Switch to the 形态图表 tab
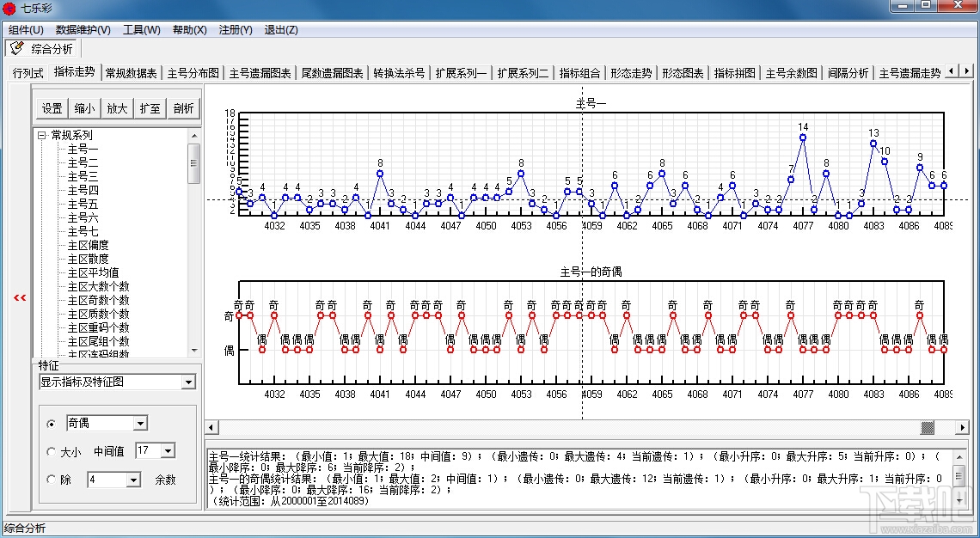 (x=683, y=73)
